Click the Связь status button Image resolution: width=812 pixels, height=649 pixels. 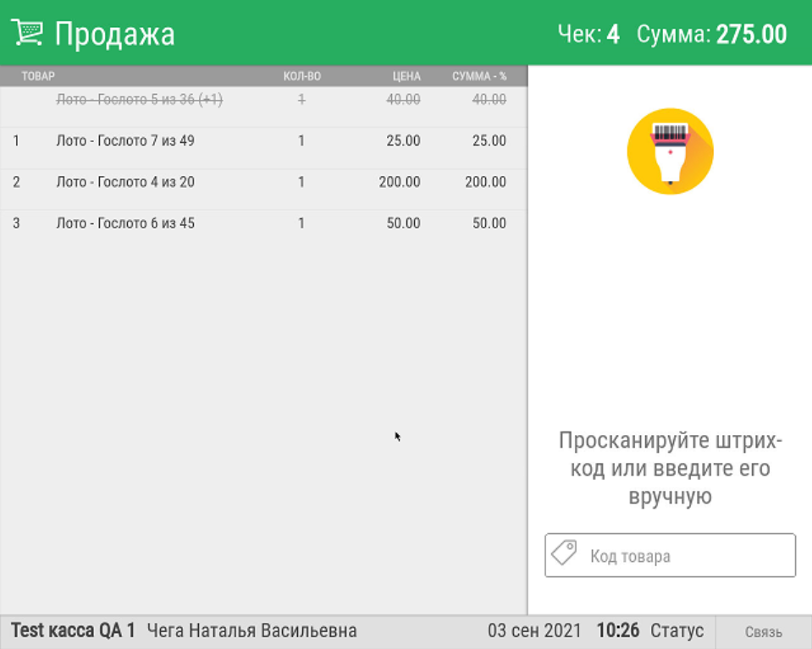pos(764,632)
